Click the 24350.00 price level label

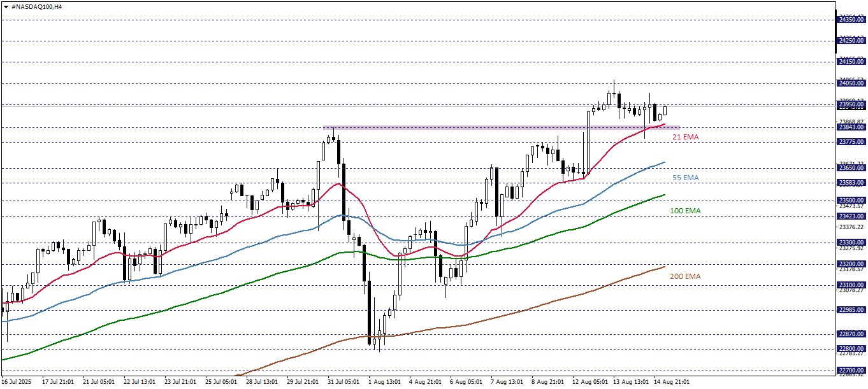tap(850, 20)
